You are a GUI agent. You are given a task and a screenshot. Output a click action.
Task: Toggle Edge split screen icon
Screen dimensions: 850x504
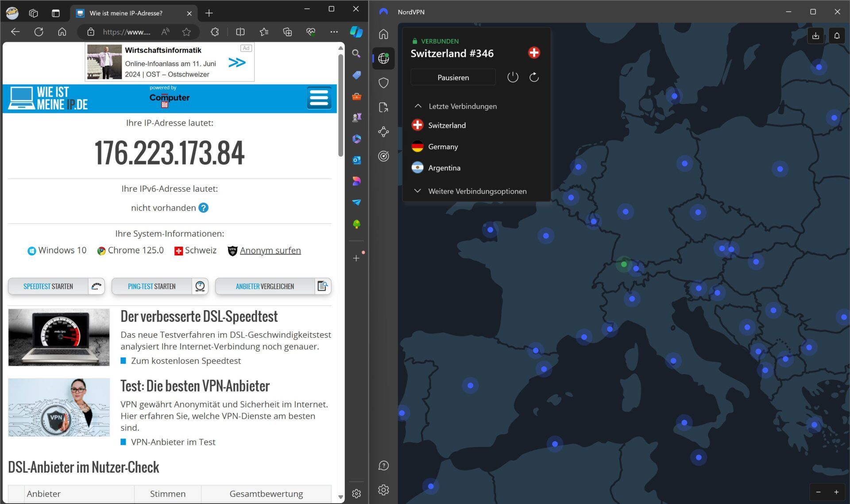(240, 32)
